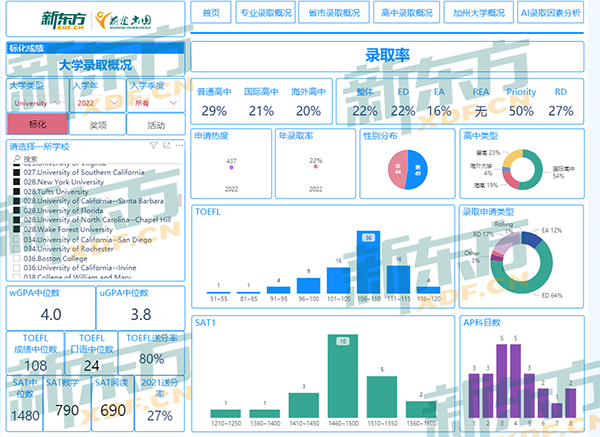Click the 新东方 XDF.CN logo
600x437 pixels.
64,20
